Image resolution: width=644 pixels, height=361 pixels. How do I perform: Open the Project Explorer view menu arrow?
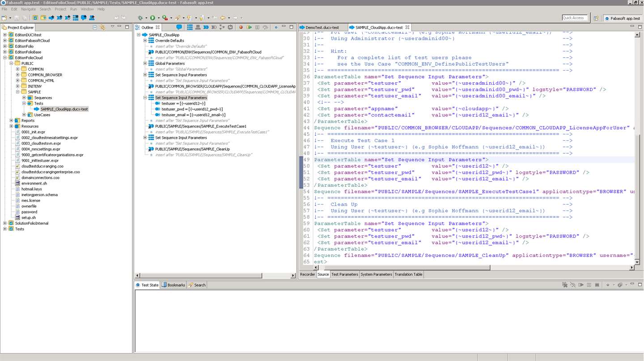pos(113,27)
